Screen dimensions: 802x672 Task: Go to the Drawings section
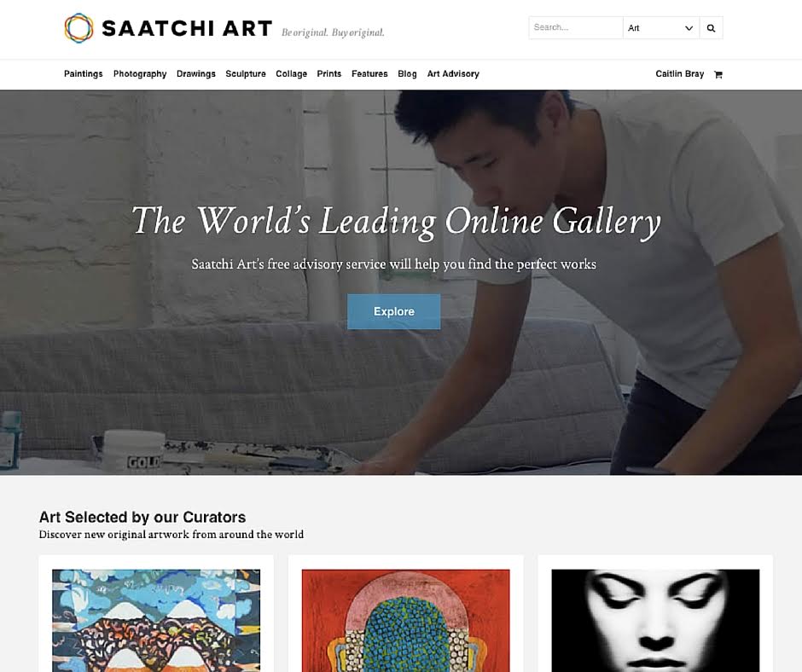[196, 73]
